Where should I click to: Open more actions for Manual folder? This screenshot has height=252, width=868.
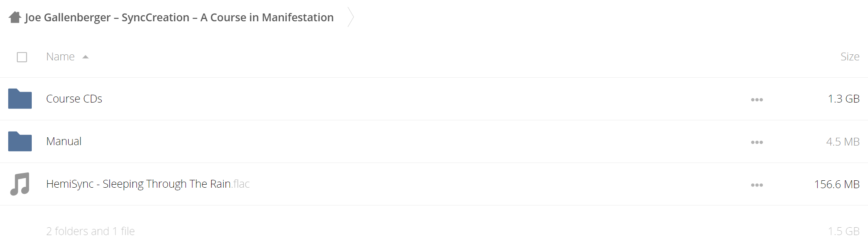click(757, 142)
